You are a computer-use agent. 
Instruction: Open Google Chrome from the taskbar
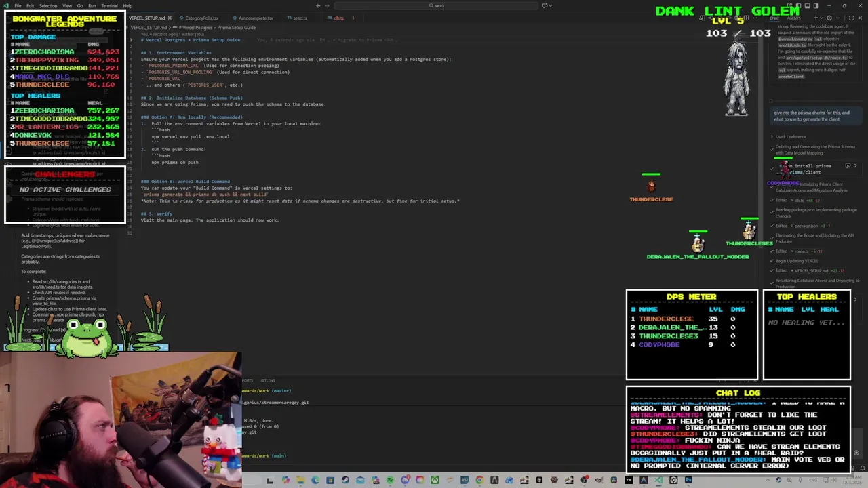coord(479,480)
